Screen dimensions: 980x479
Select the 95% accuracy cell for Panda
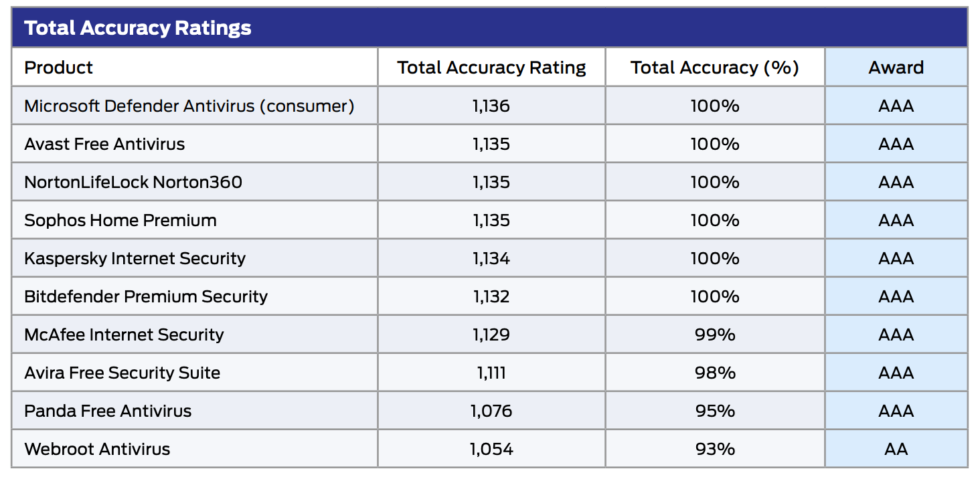pyautogui.click(x=715, y=411)
